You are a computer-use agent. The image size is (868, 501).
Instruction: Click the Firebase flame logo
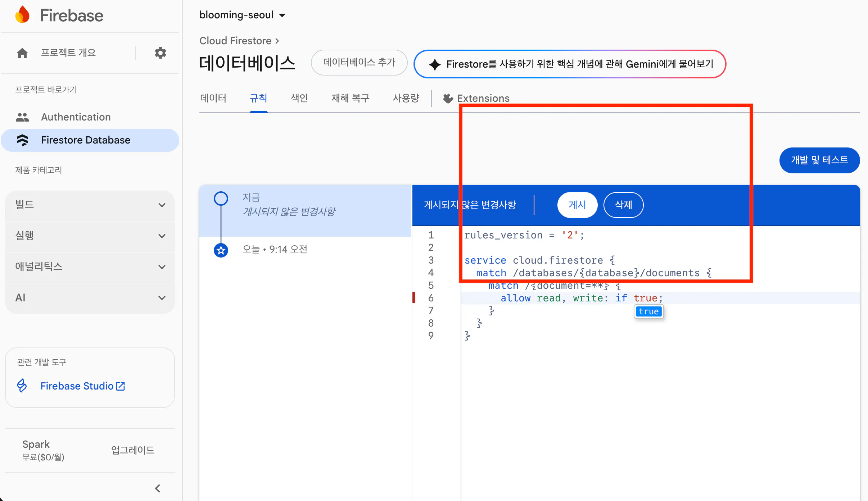(x=22, y=14)
